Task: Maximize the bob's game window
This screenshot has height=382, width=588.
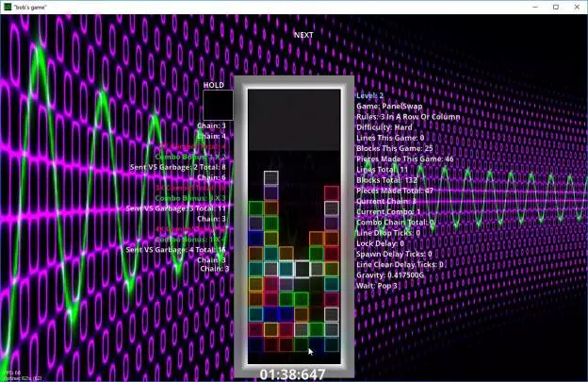Action: (554, 7)
